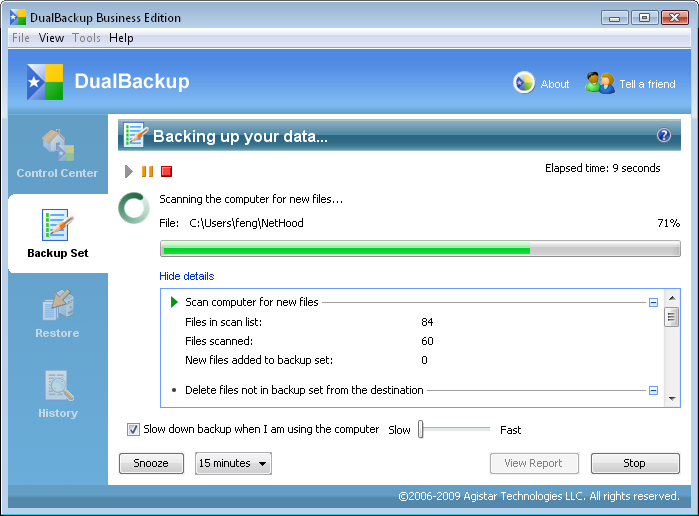
Task: Click the Files in scan list value 84
Action: pyautogui.click(x=427, y=322)
